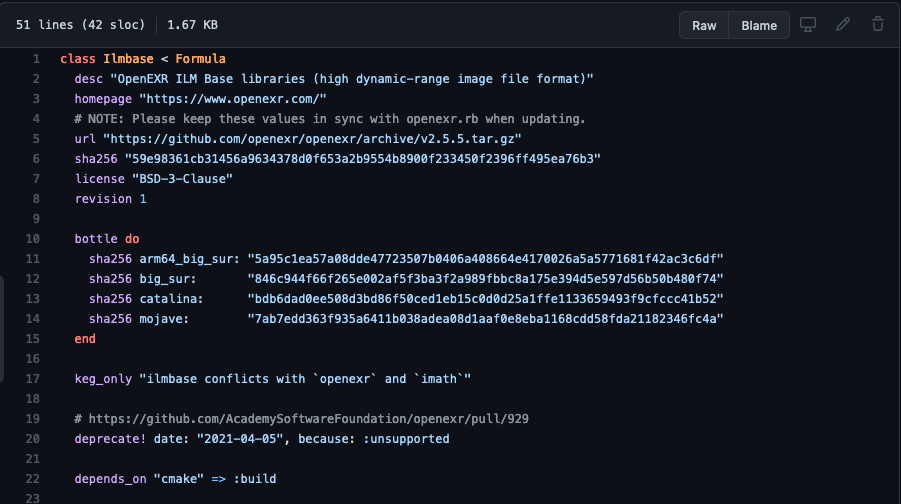Select line number 5
The image size is (901, 504).
coord(36,138)
